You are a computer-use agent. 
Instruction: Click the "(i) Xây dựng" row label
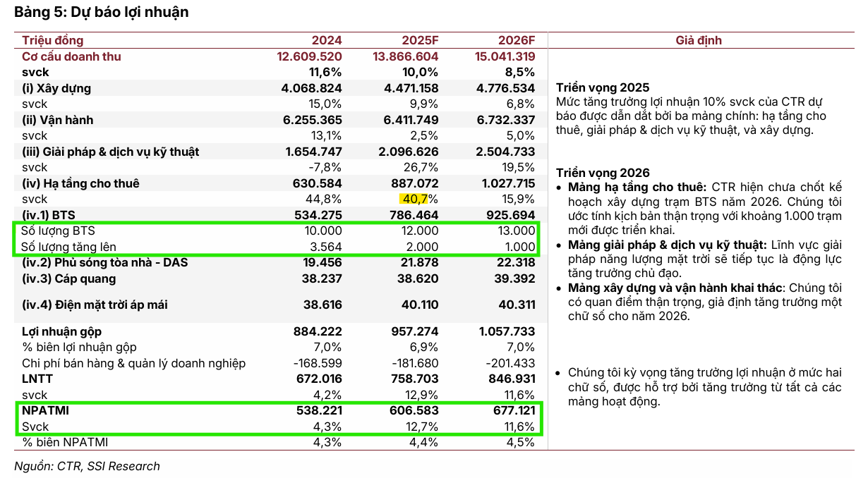click(56, 88)
